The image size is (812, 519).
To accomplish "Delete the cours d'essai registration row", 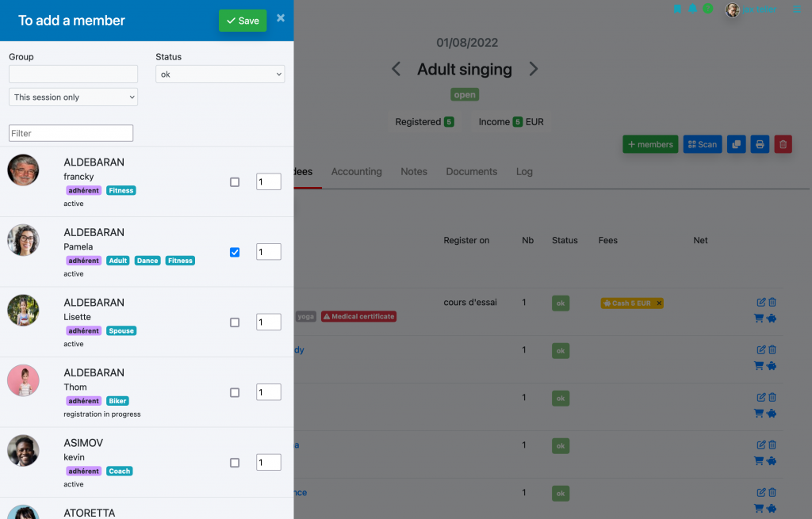I will coord(772,302).
